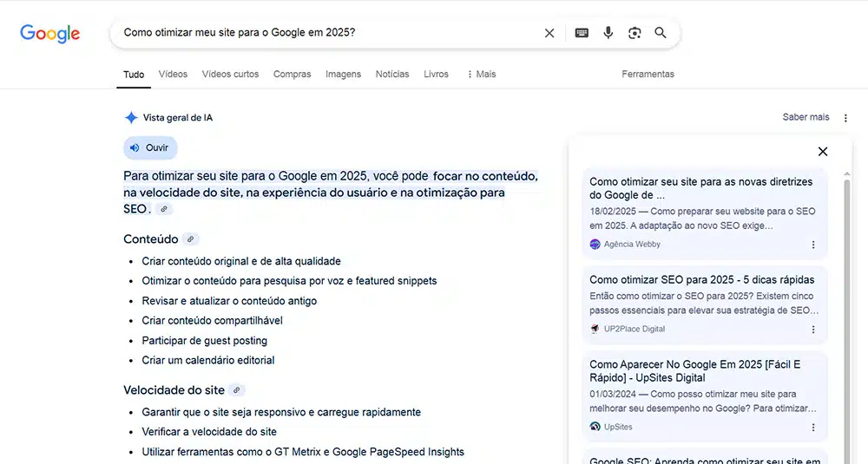The height and width of the screenshot is (464, 868).
Task: Open three-dot menu on UP2Place Digital card
Action: point(813,329)
